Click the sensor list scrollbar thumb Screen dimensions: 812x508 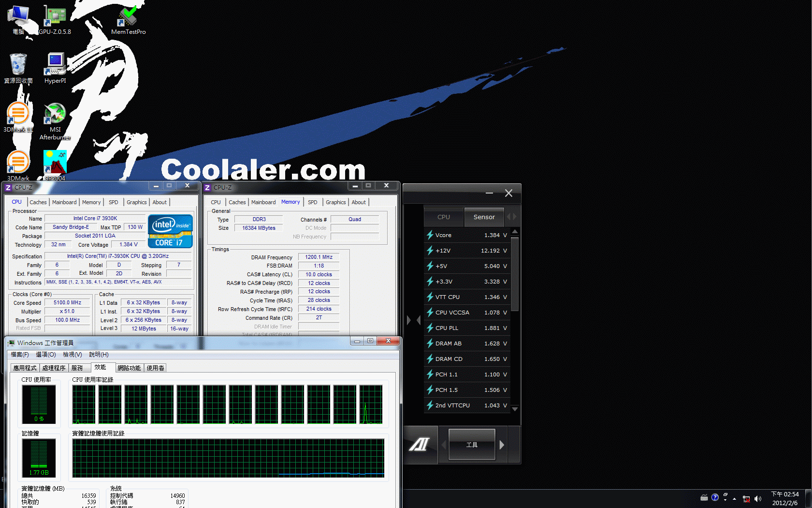515,273
